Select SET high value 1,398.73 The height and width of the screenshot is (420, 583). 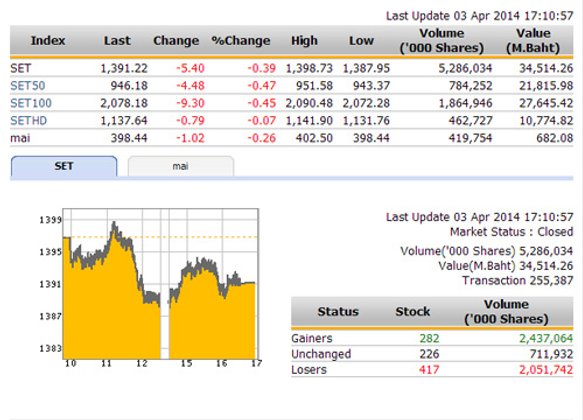click(309, 68)
